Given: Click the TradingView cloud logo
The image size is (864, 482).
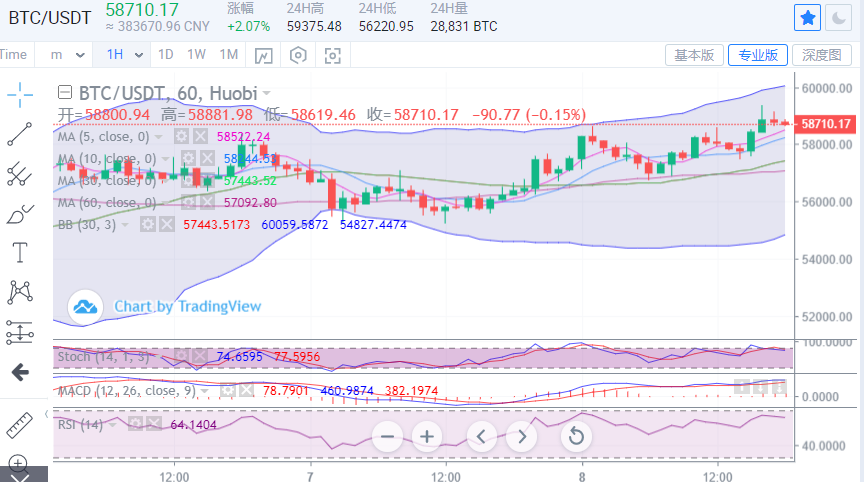Looking at the screenshot, I should pyautogui.click(x=85, y=306).
